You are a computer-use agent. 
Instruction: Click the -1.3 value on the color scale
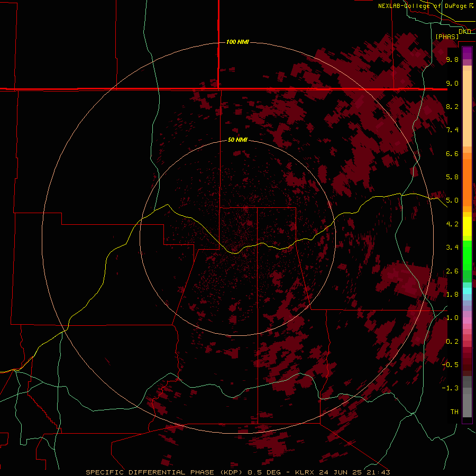pos(450,388)
